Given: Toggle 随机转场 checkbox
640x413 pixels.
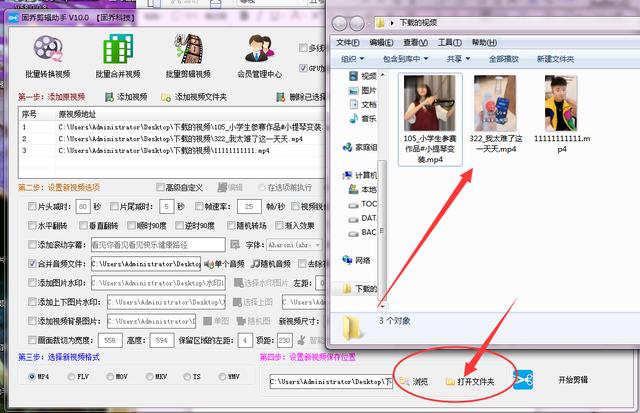Looking at the screenshot, I should click(x=231, y=225).
